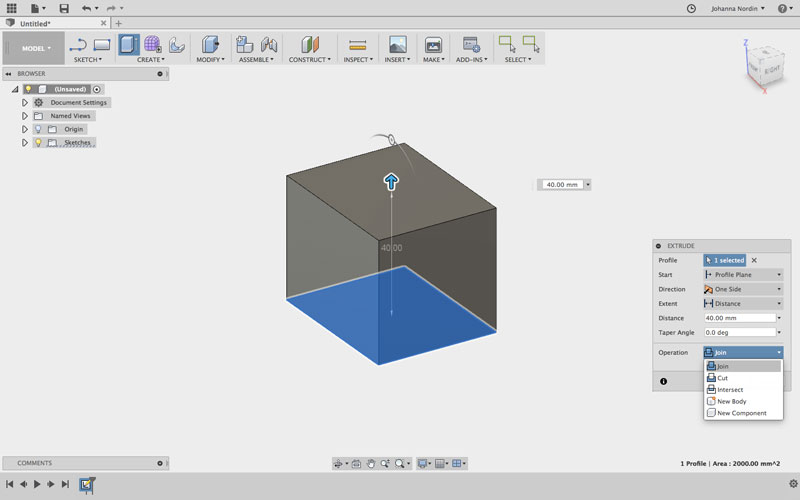Image resolution: width=800 pixels, height=500 pixels.
Task: Click the Revolve tool icon
Action: (x=177, y=45)
